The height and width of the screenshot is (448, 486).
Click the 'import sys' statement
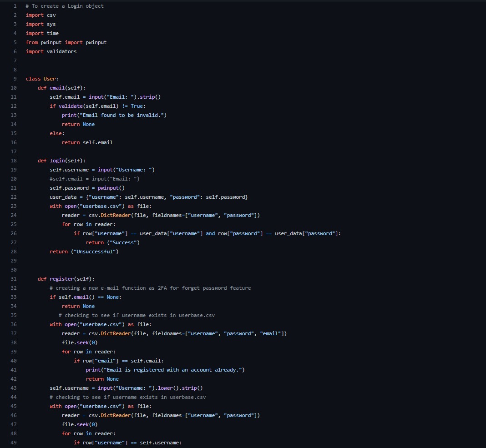tap(40, 24)
